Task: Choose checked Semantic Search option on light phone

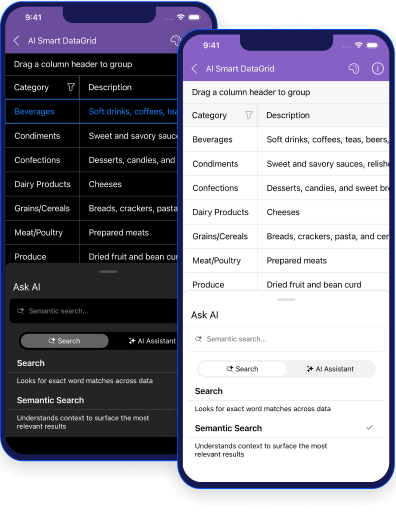Action: click(x=286, y=428)
